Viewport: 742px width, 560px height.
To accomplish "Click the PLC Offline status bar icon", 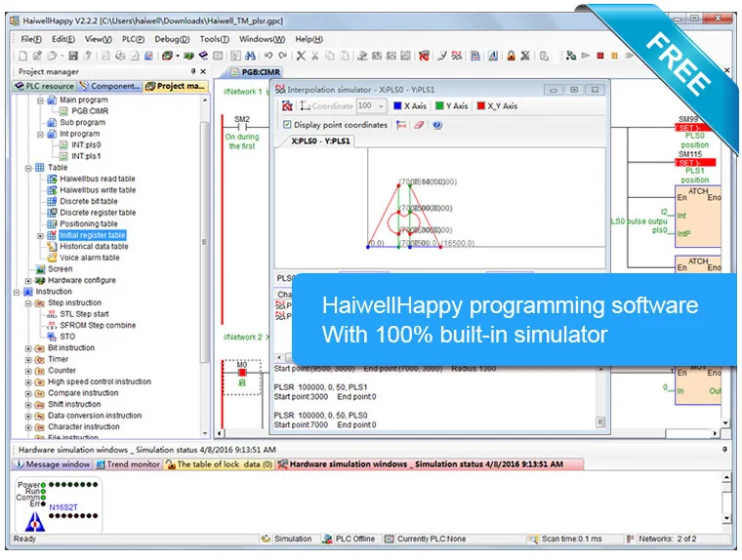I will (327, 539).
